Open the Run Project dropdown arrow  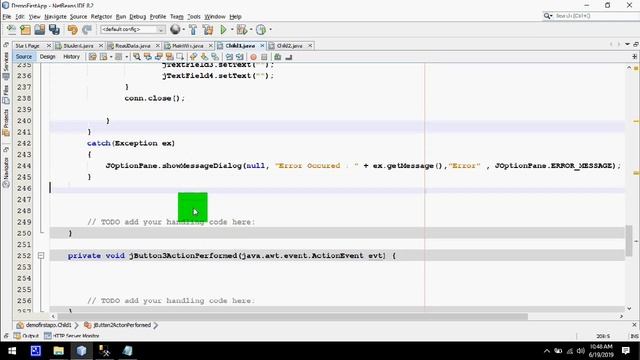[232, 29]
